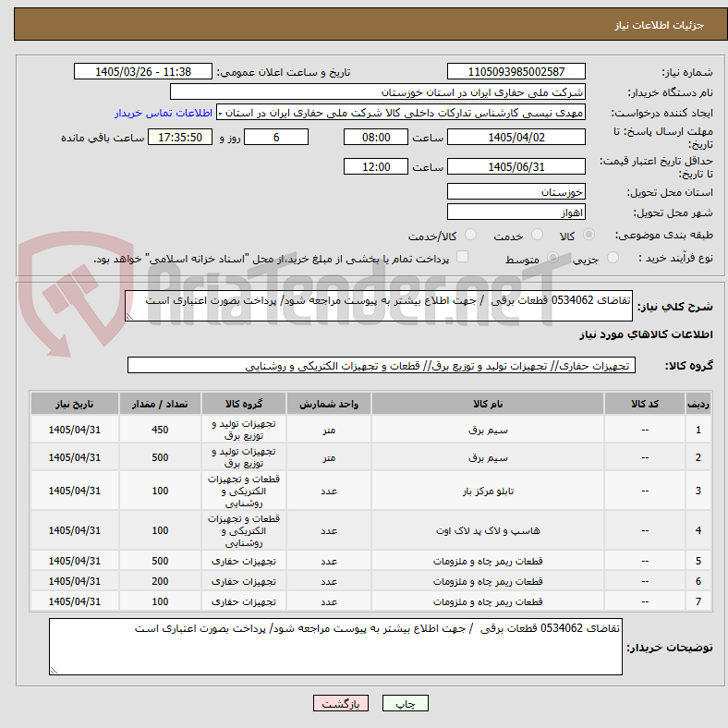Click the group تجهیزات حفاری in row 5
The image size is (728, 728).
pyautogui.click(x=244, y=561)
